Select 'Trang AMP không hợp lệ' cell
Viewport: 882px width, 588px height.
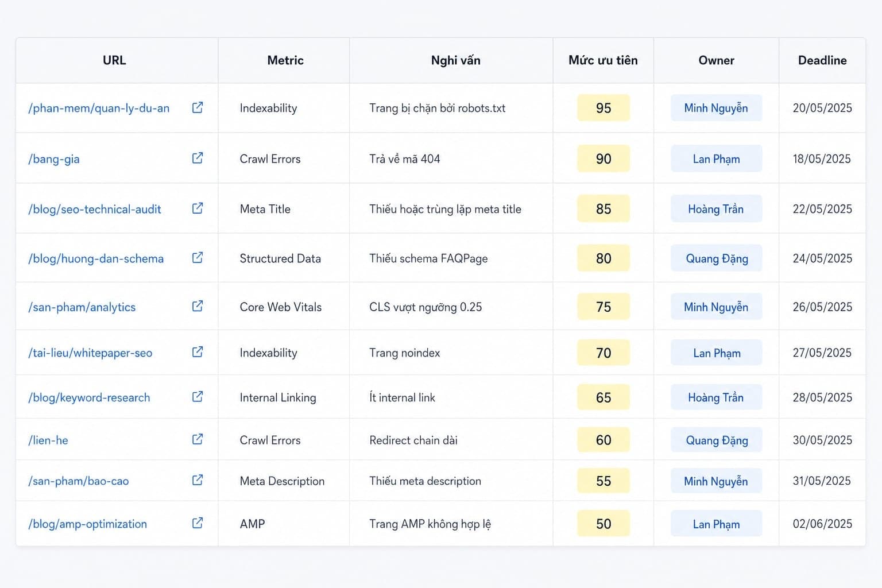pos(451,524)
